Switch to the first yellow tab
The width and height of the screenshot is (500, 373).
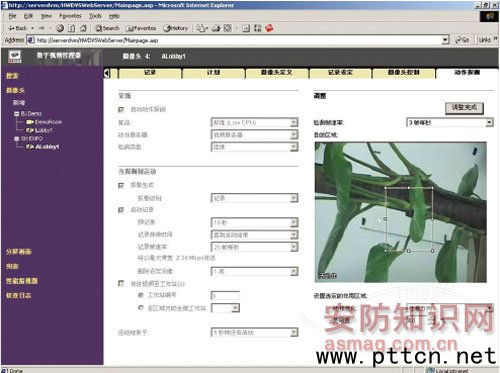click(150, 73)
